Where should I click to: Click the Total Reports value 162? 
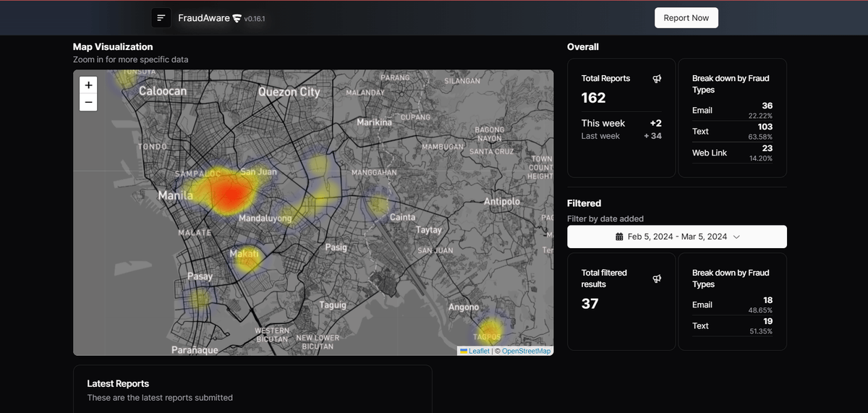(594, 98)
